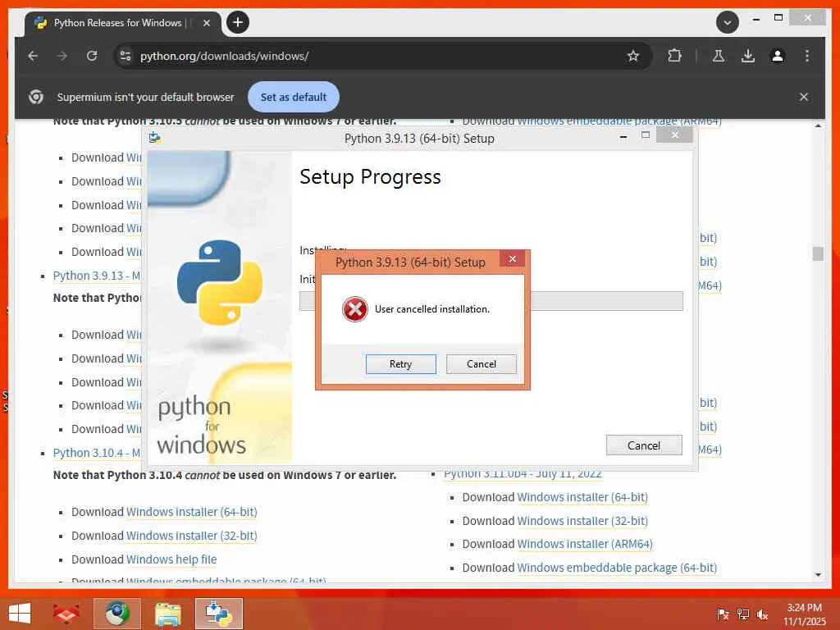Go forward in browser history
This screenshot has width=840, height=630.
coord(62,56)
